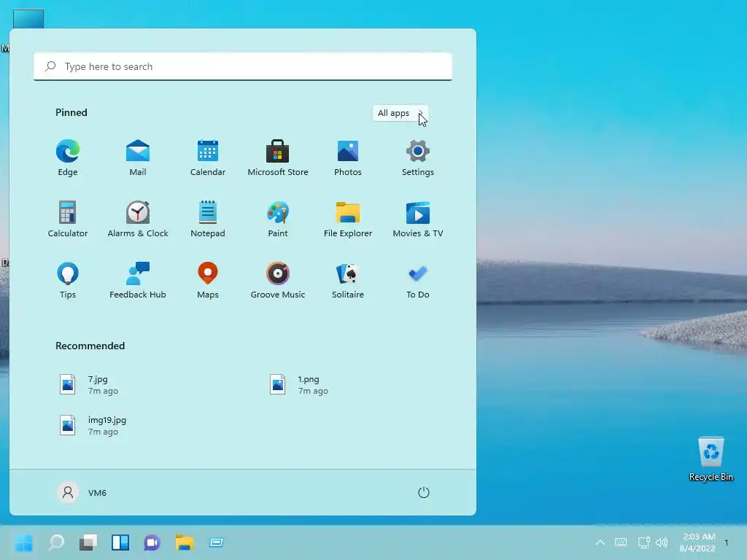
Task: Open the Tips app
Action: 68,281
